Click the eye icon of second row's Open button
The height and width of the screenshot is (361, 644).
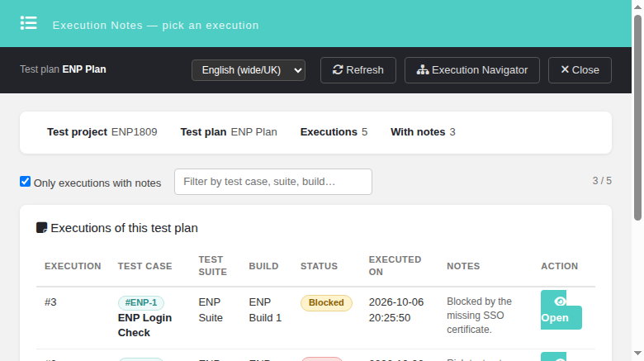tap(560, 359)
